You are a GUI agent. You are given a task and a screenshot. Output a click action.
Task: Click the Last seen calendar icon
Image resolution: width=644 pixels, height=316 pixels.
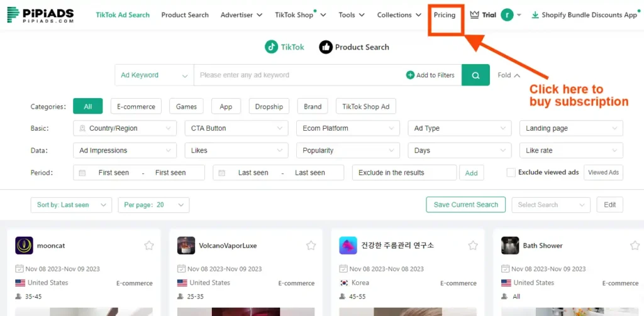tap(222, 173)
